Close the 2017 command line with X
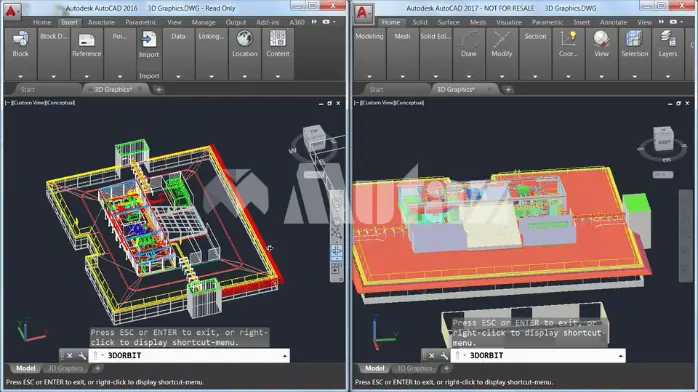698x392 pixels. [x=432, y=356]
